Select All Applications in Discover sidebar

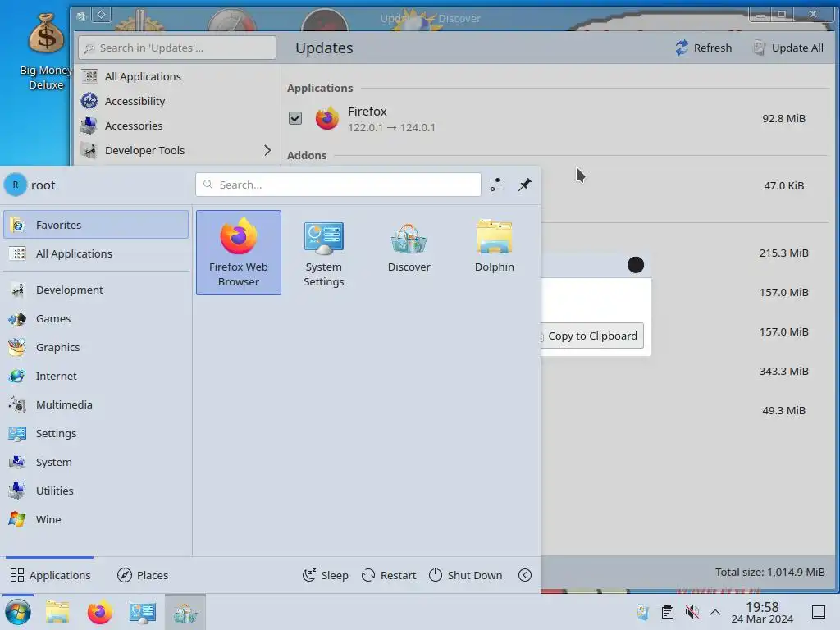[x=177, y=76]
